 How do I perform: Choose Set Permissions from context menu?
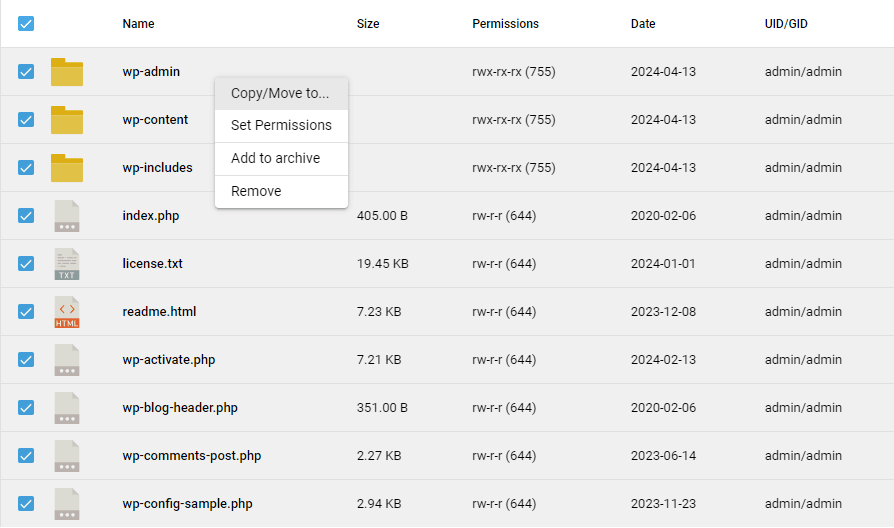click(281, 125)
